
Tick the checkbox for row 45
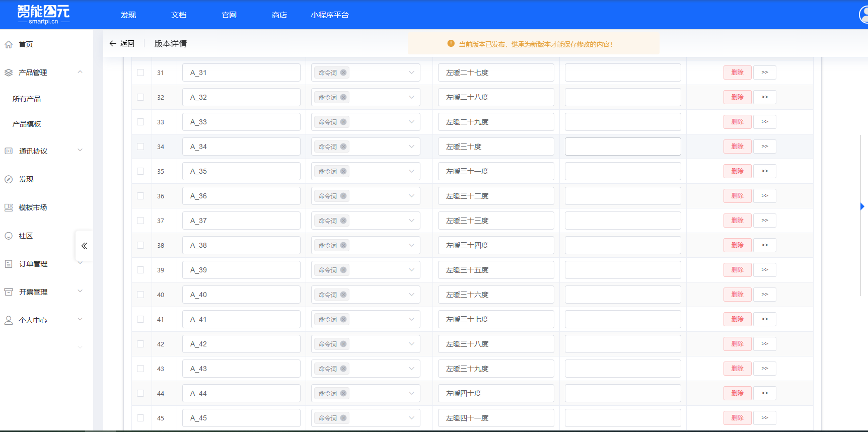point(140,418)
